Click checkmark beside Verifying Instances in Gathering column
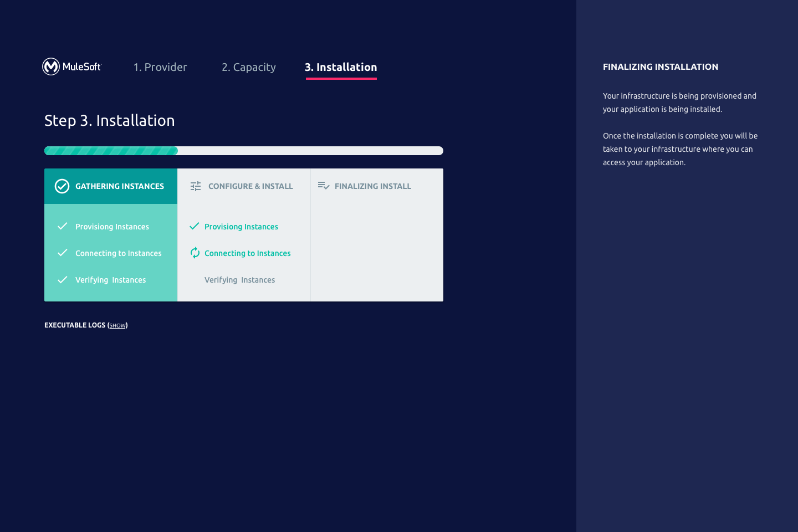Viewport: 798px width, 532px height. tap(63, 279)
